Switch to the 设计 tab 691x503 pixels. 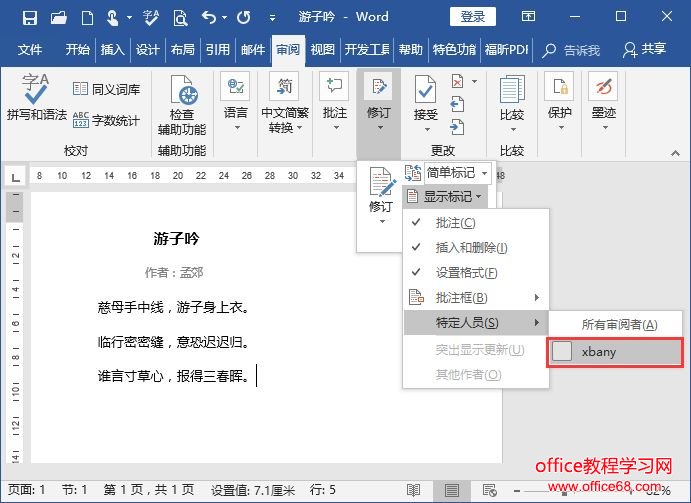(148, 49)
